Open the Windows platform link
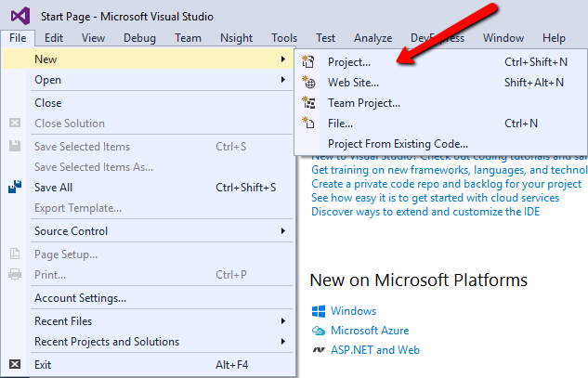Screen dimensions: 588x378 click(353, 311)
